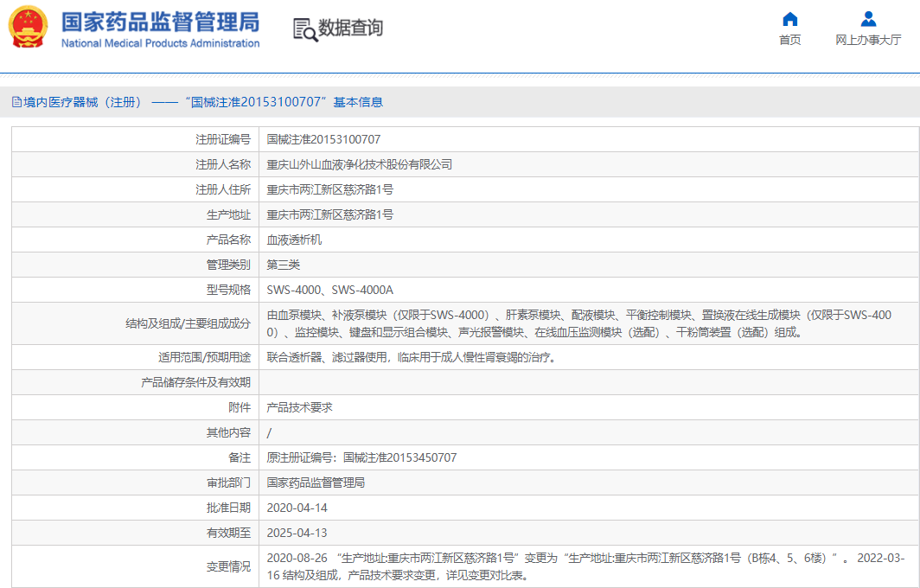Image resolution: width=920 pixels, height=588 pixels.
Task: Click the user icon above 网上办事大厅
Action: pyautogui.click(x=868, y=19)
